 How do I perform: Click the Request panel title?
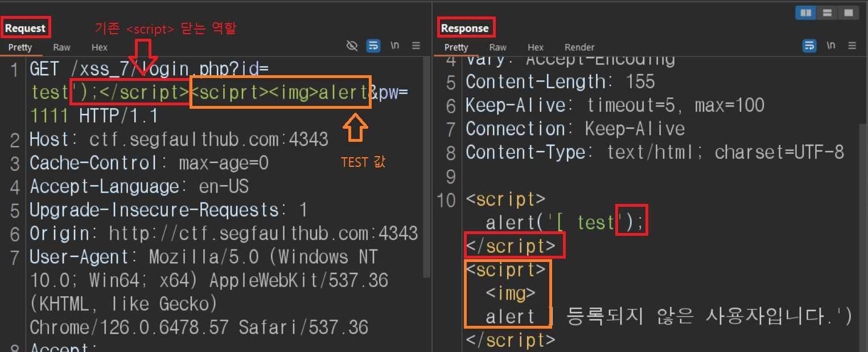tap(25, 28)
